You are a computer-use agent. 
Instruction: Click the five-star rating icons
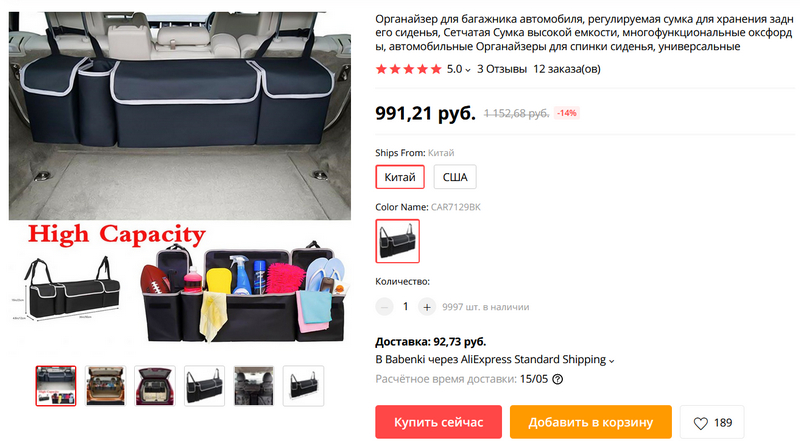[x=409, y=69]
